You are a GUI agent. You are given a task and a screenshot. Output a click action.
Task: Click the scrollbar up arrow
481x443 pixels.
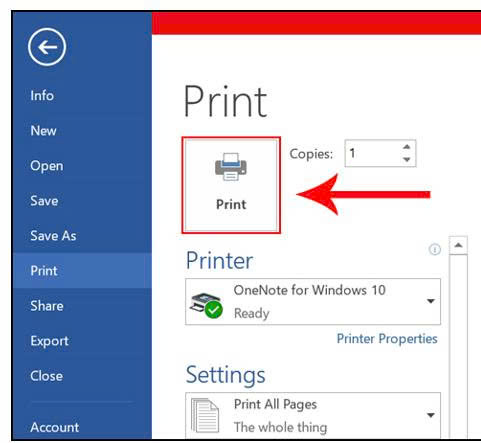[x=458, y=245]
